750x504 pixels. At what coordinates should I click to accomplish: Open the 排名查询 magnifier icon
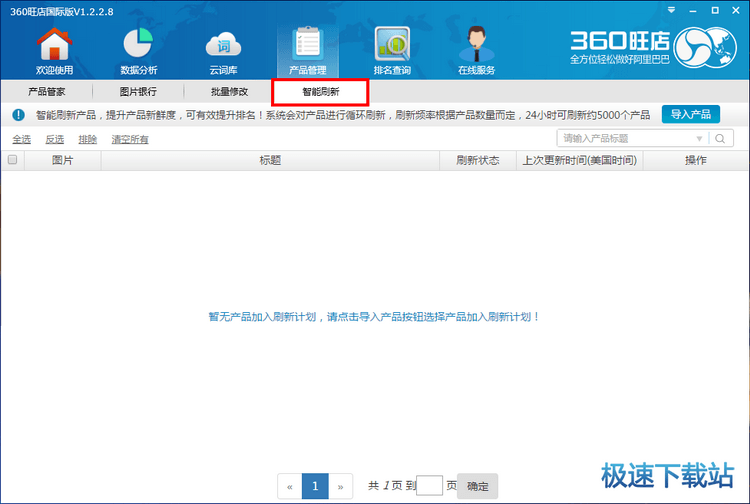click(392, 51)
